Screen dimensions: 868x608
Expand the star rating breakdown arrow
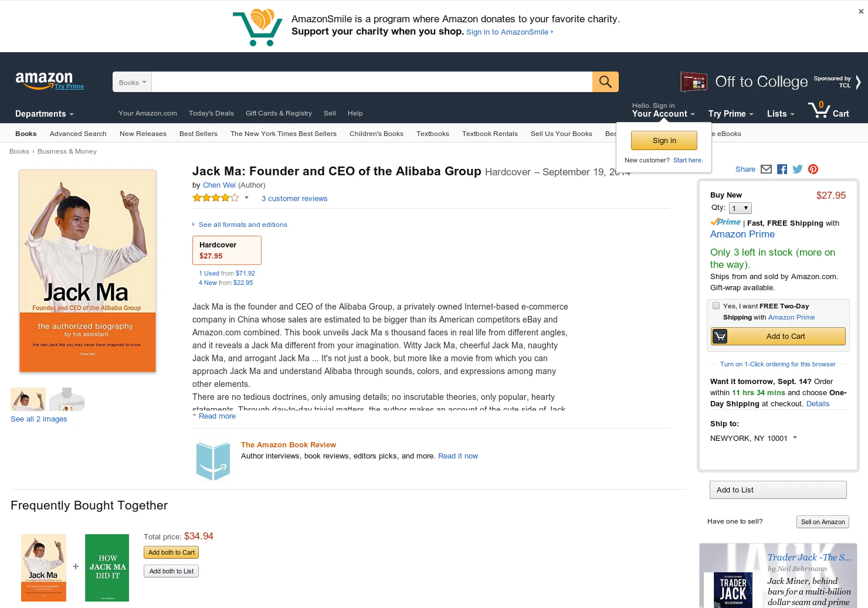[x=246, y=198]
